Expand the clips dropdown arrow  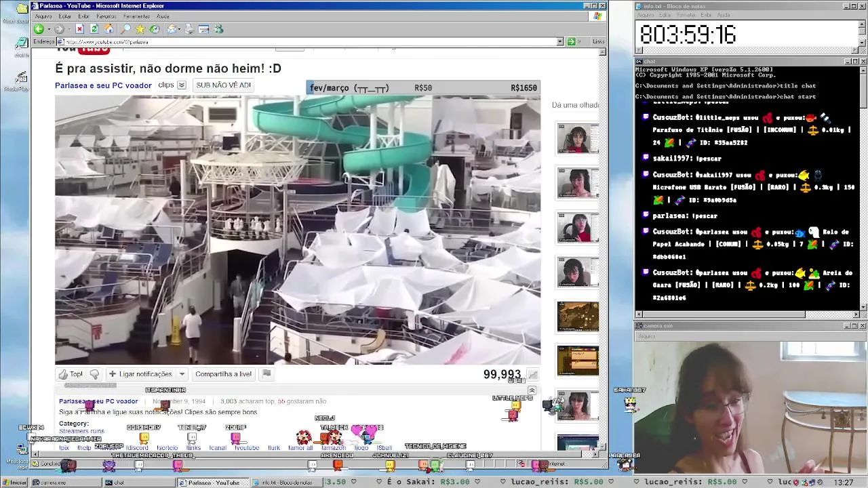tap(181, 85)
